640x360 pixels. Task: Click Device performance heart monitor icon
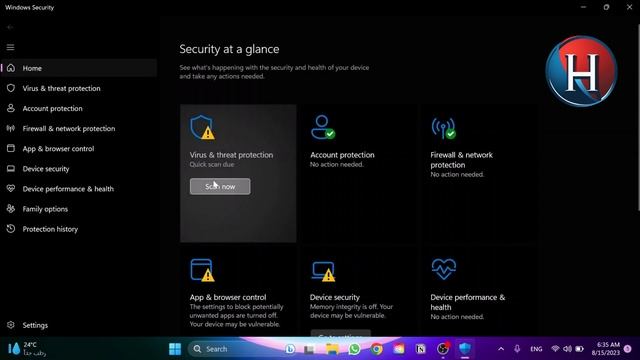click(x=444, y=269)
